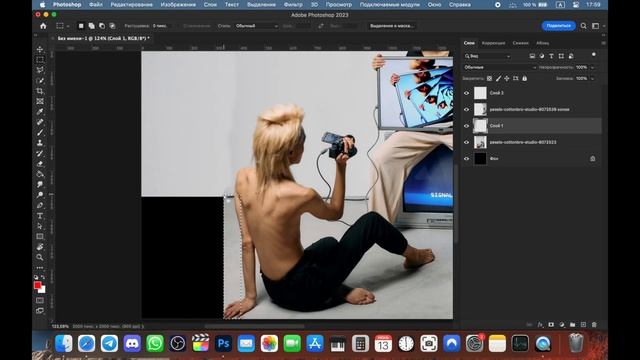This screenshot has height=360, width=640.
Task: Select the Crop tool
Action: [x=40, y=91]
